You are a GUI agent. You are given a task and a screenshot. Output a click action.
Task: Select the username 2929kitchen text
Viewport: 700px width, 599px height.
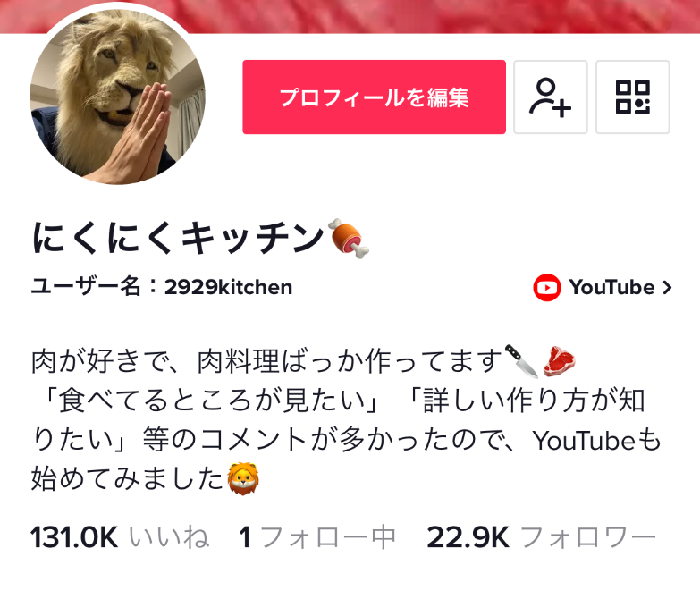[229, 287]
